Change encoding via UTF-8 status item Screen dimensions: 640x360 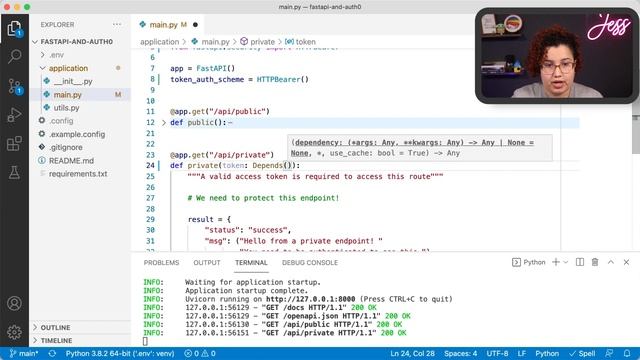pos(497,353)
